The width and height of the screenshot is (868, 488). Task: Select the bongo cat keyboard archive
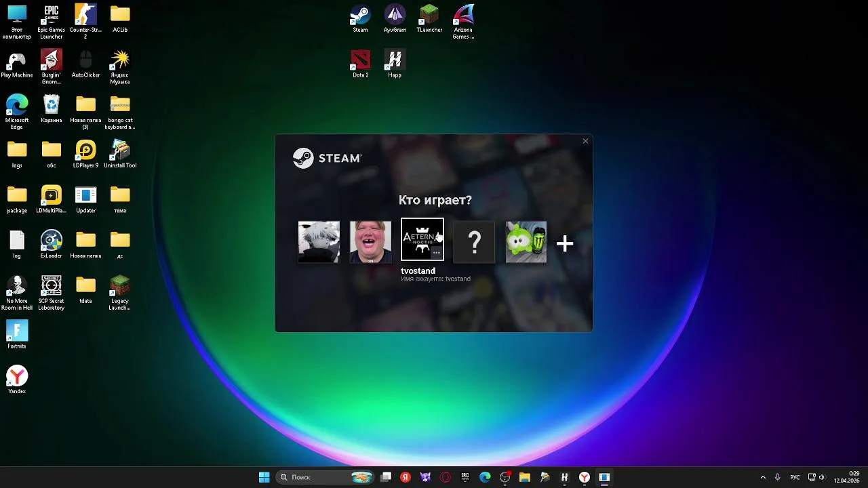(120, 113)
